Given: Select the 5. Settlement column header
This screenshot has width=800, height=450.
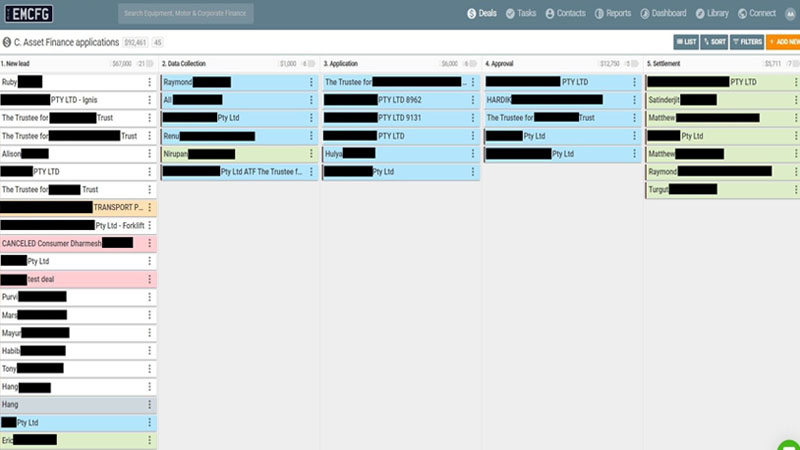Looking at the screenshot, I should point(663,64).
